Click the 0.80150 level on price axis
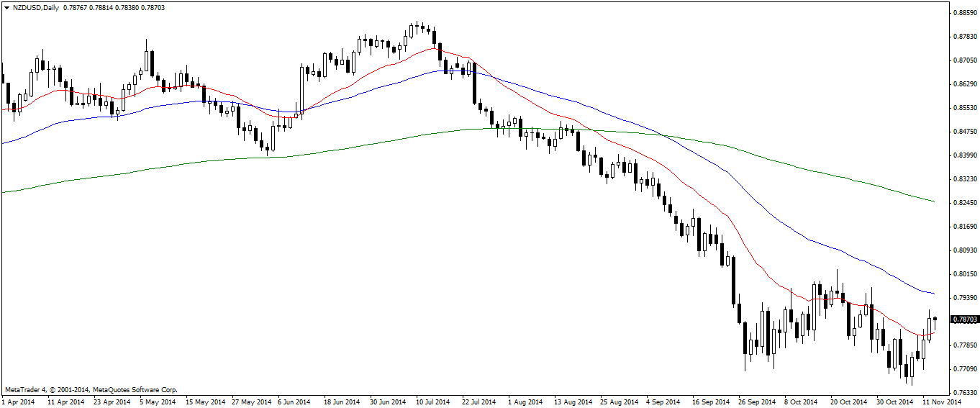Viewport: 980px width, 408px height. click(x=963, y=273)
